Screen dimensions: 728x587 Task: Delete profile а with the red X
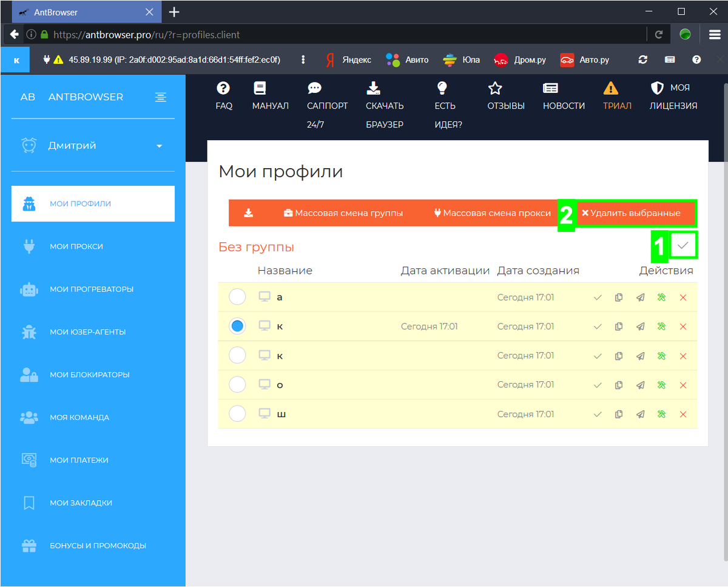683,297
